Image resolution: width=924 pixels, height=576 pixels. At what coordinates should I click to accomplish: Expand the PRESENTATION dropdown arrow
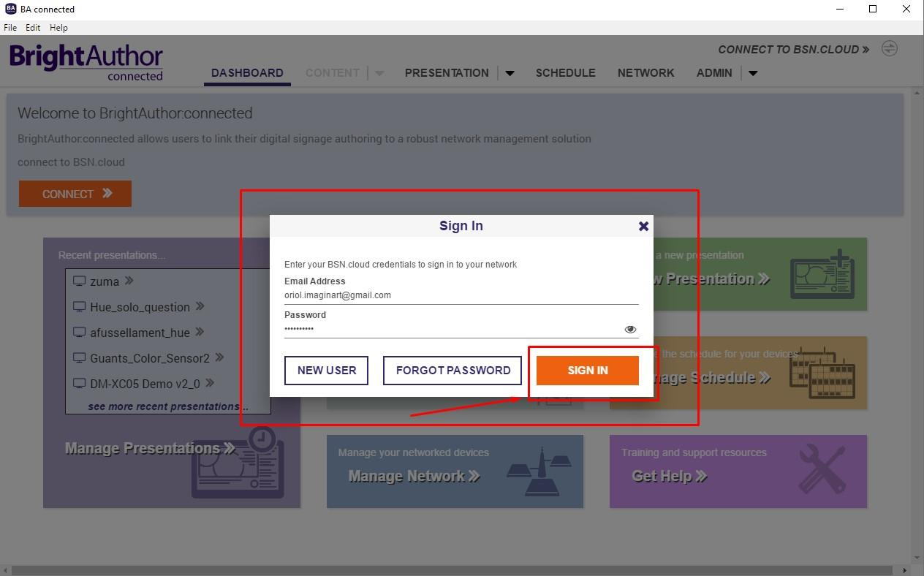(x=510, y=73)
